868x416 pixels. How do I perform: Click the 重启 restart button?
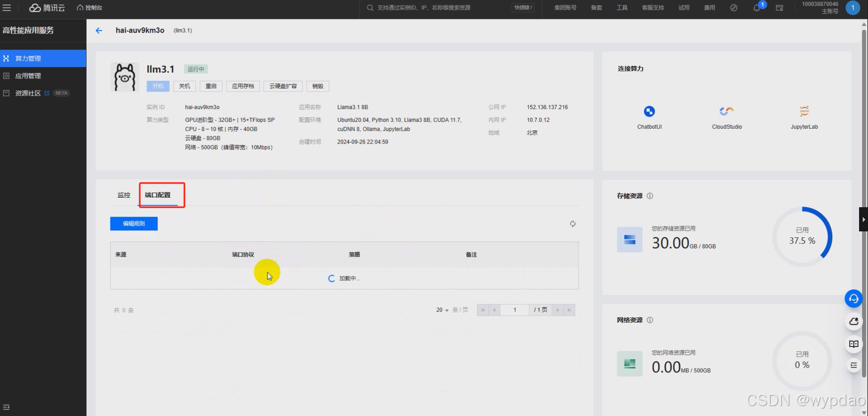[211, 86]
